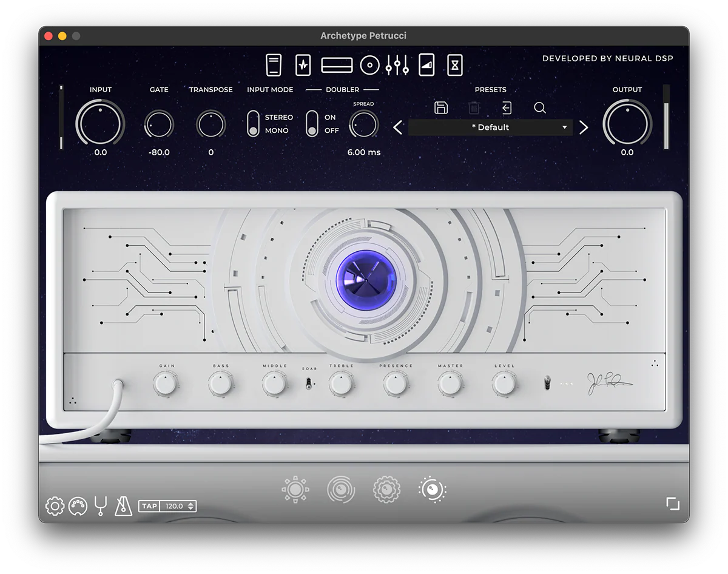Flip the SOAR switch on the amp
The height and width of the screenshot is (574, 728).
pos(309,382)
